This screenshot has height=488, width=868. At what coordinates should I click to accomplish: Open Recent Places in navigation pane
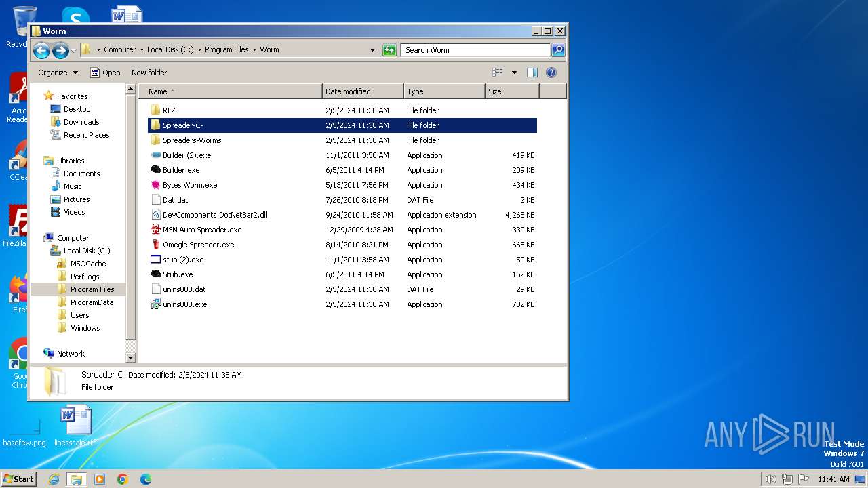tap(86, 135)
